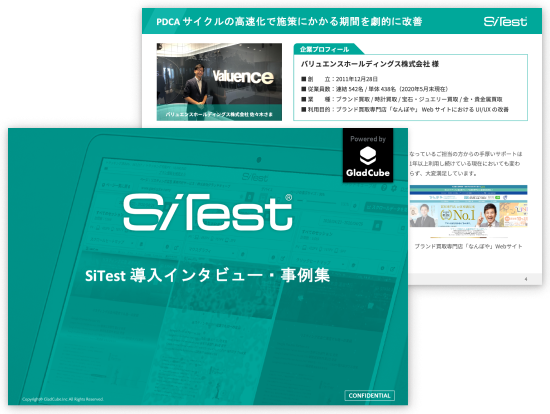Screen dimensions: 550x414
Task: Click the '利用目的' line in profile
Action: tap(405, 109)
